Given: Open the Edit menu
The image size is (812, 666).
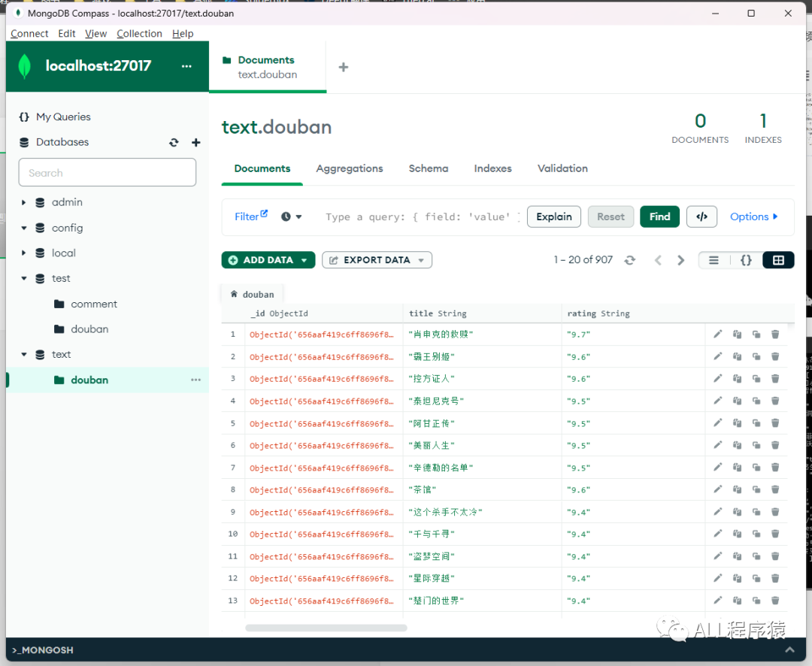Looking at the screenshot, I should click(67, 34).
